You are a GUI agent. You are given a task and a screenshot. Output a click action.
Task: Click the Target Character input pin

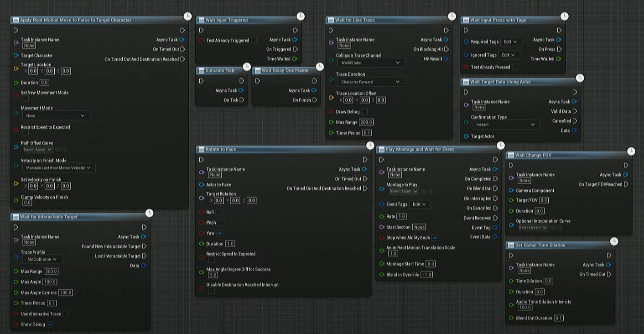[x=16, y=56]
